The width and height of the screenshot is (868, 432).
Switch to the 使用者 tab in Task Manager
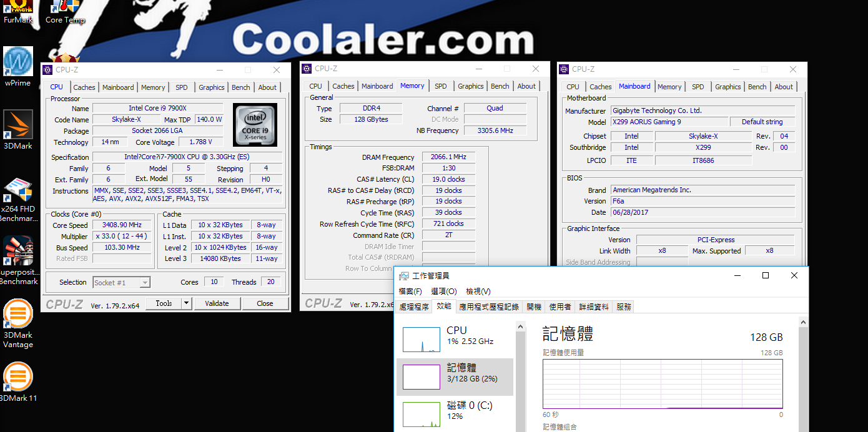click(x=560, y=307)
